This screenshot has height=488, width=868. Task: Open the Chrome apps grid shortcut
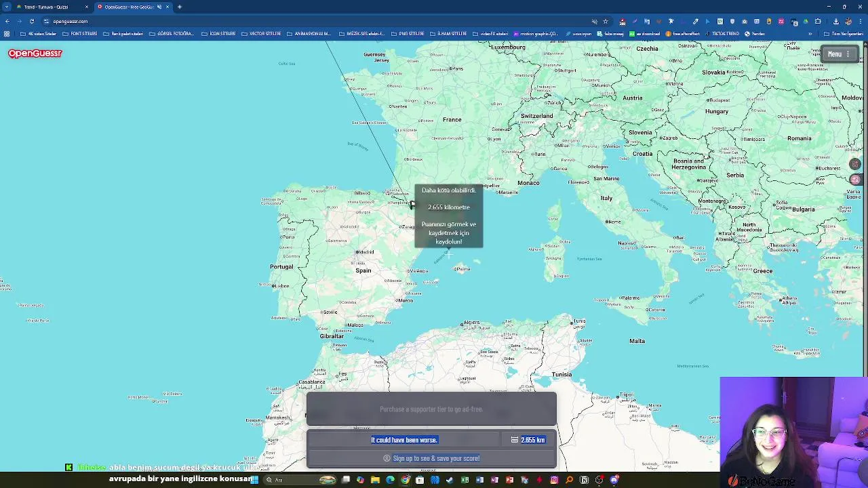pyautogui.click(x=7, y=34)
